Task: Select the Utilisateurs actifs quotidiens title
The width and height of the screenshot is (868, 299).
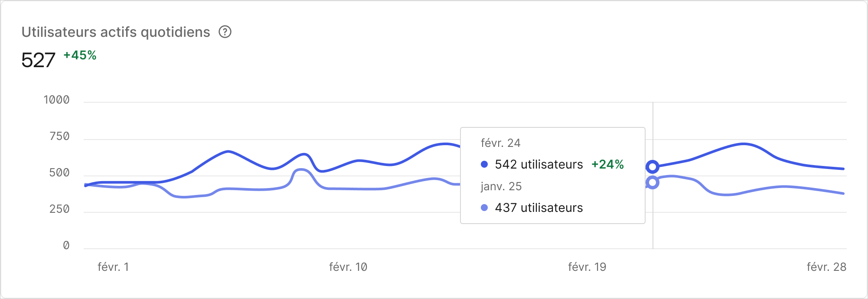Action: coord(116,32)
